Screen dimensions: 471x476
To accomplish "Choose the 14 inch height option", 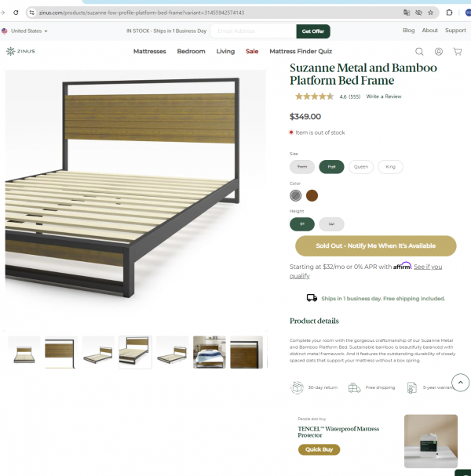I will coord(331,224).
